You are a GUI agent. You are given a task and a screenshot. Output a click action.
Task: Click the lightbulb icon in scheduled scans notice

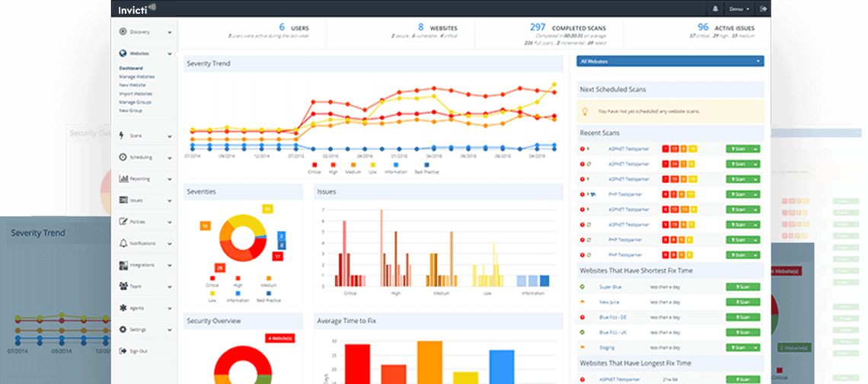point(584,111)
